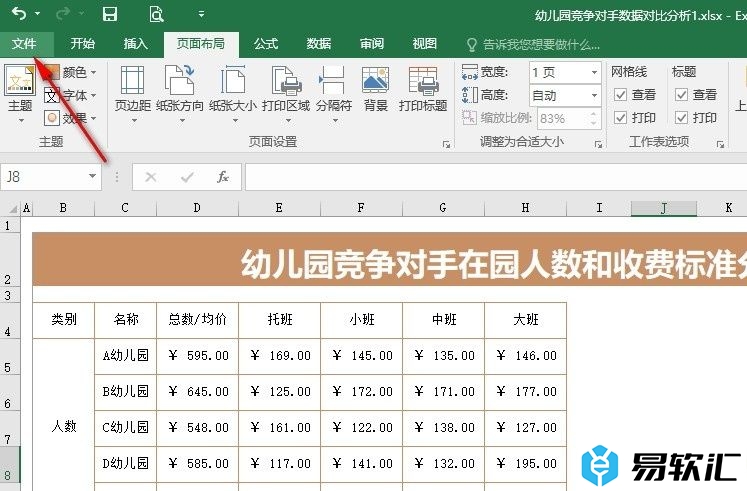The width and height of the screenshot is (747, 491).
Task: Click the 分隔符 breaks icon
Action: [332, 80]
